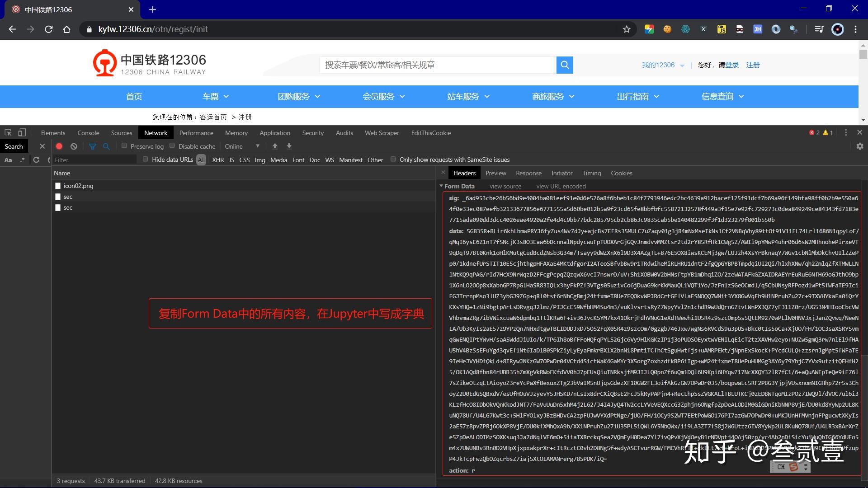Toggle Hide data URLs checkbox
The width and height of the screenshot is (868, 488).
(x=146, y=159)
